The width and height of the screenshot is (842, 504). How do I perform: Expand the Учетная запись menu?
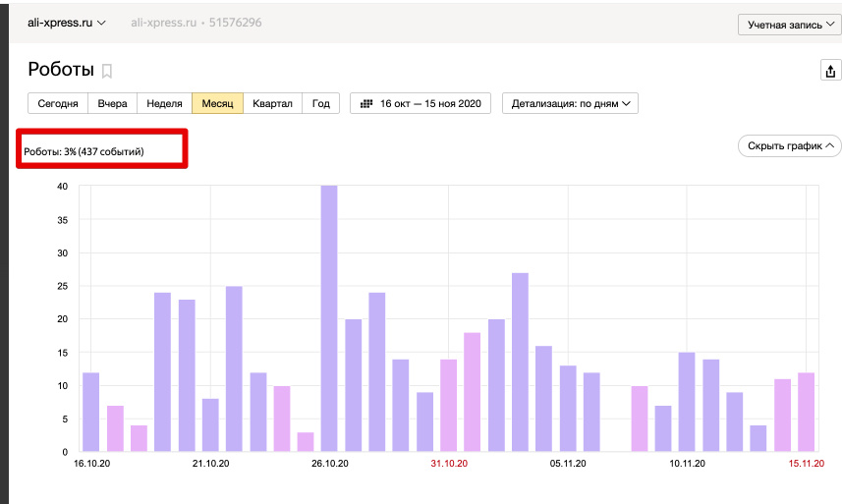point(789,25)
